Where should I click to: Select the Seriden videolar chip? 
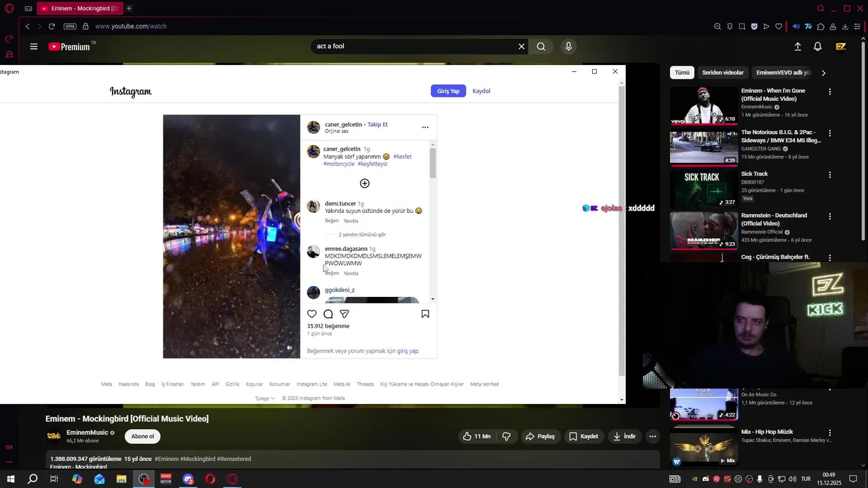[723, 73]
